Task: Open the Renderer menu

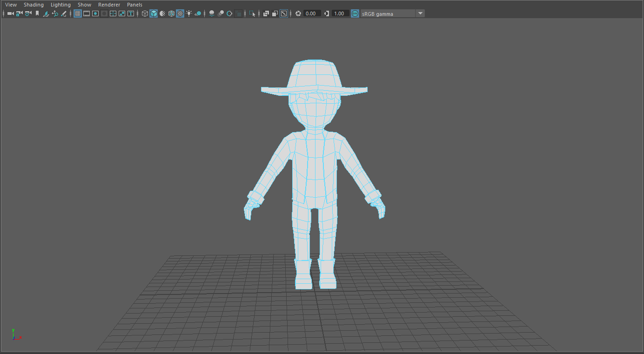Action: [x=109, y=5]
